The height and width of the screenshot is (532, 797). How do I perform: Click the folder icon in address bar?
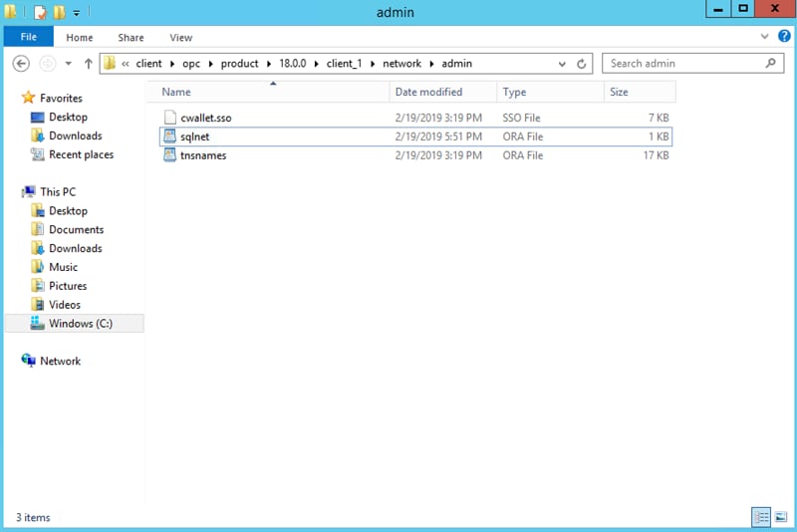pyautogui.click(x=110, y=63)
